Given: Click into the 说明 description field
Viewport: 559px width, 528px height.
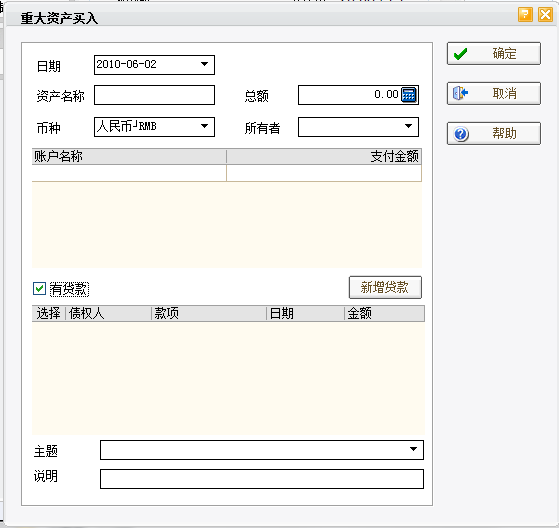Looking at the screenshot, I should (262, 479).
